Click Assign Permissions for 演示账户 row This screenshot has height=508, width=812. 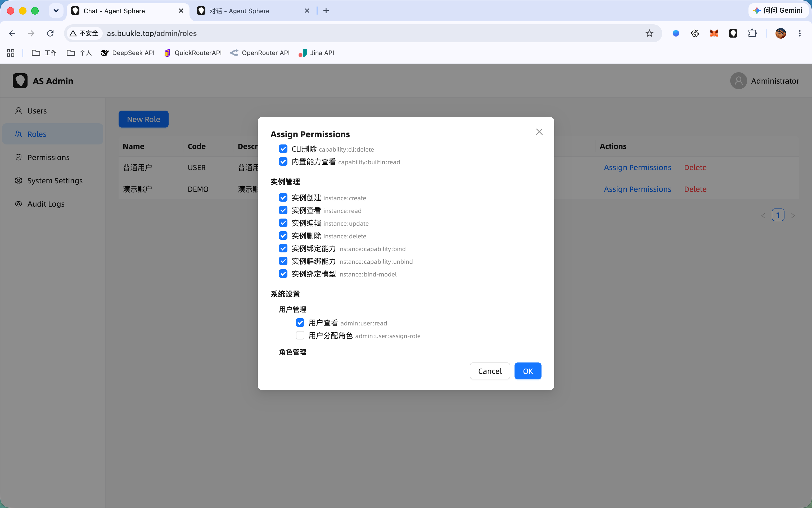[x=637, y=189]
